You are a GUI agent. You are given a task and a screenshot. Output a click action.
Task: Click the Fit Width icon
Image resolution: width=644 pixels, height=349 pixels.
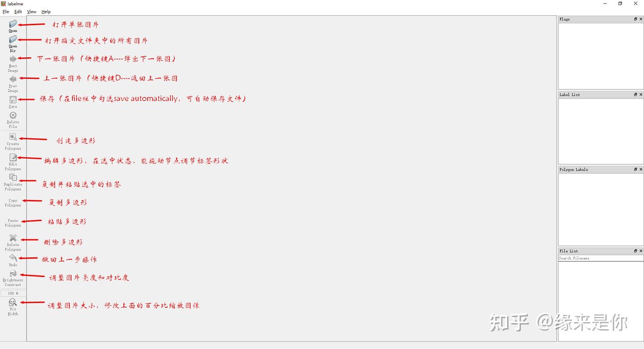point(13,302)
